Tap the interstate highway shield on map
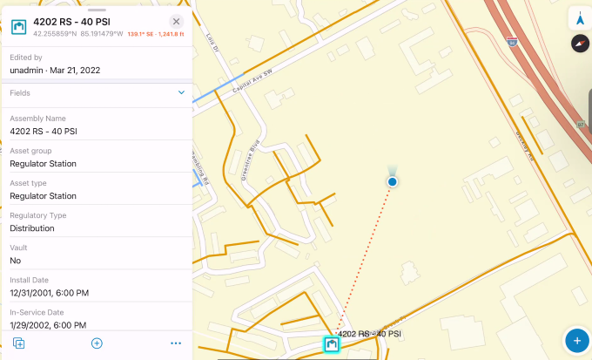 pos(512,42)
